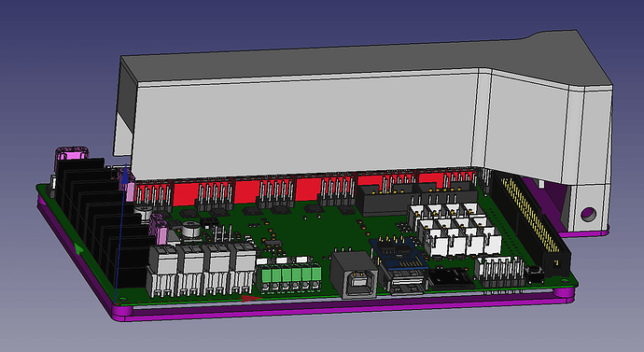Click the round hole in gray bracket
644x352 pixels.
pyautogui.click(x=588, y=214)
